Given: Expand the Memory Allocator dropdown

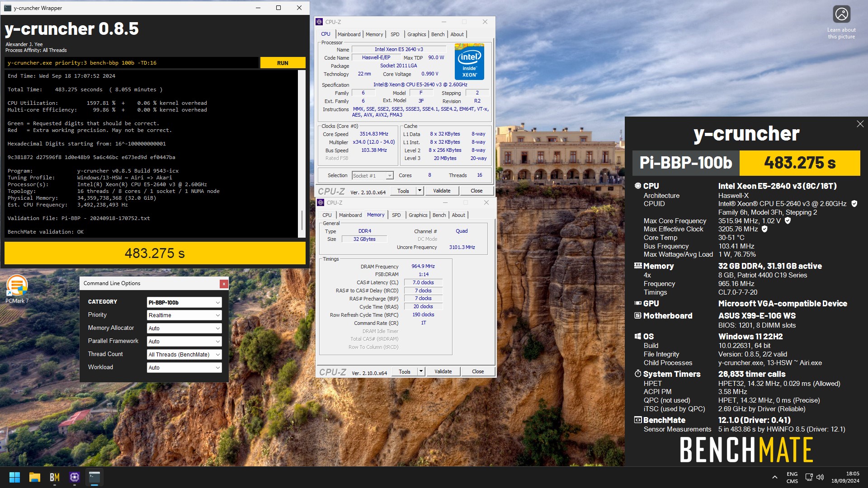Looking at the screenshot, I should click(x=184, y=328).
